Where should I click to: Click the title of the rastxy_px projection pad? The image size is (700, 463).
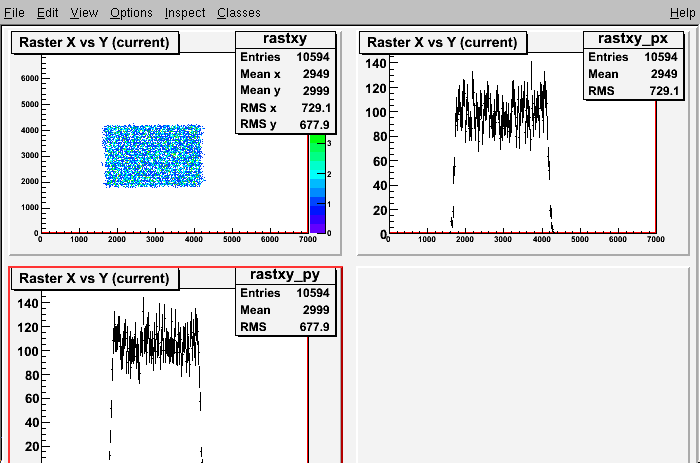coord(442,42)
